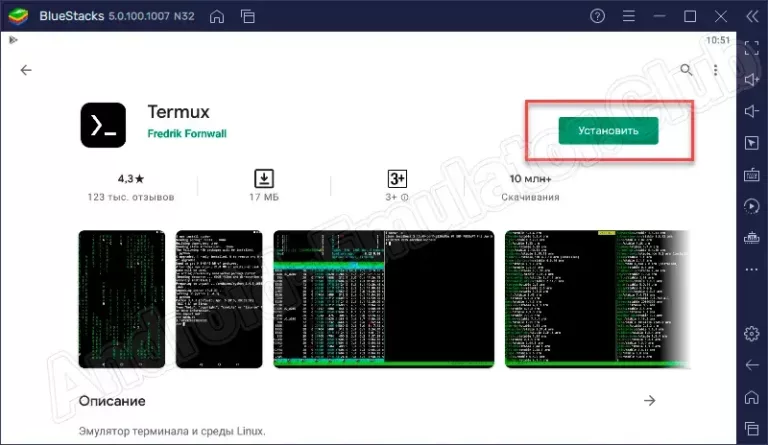Open recent apps from sidebar bottom

(x=752, y=427)
